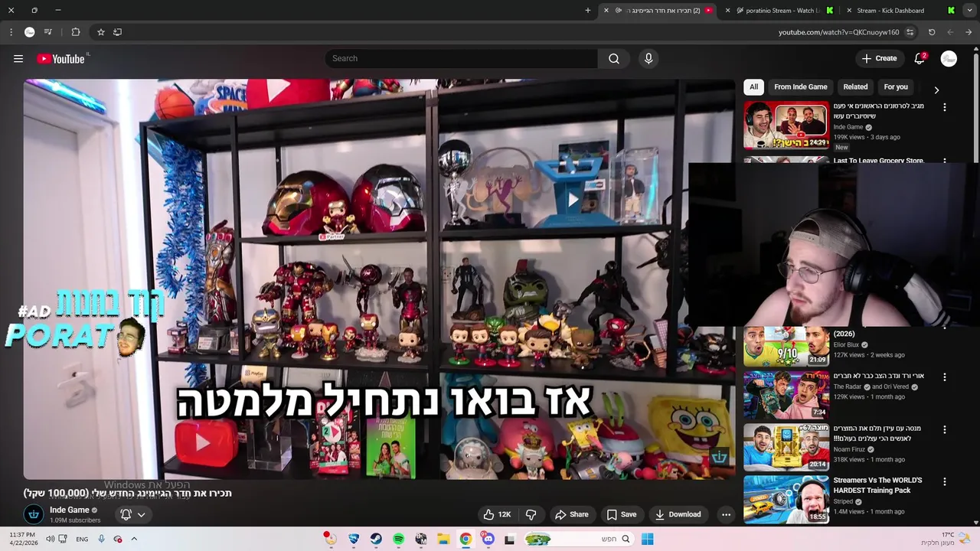Save video to a playlist
Screen dimensions: 980x551
click(621, 514)
